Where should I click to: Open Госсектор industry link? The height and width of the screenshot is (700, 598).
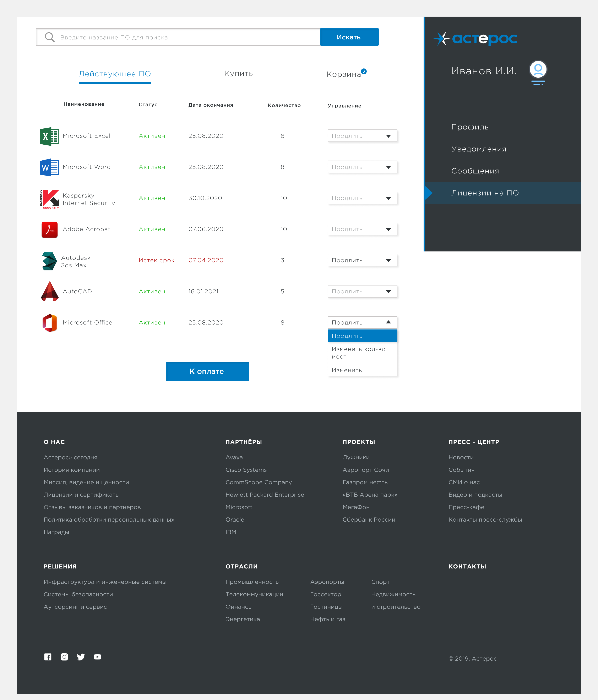pyautogui.click(x=326, y=594)
